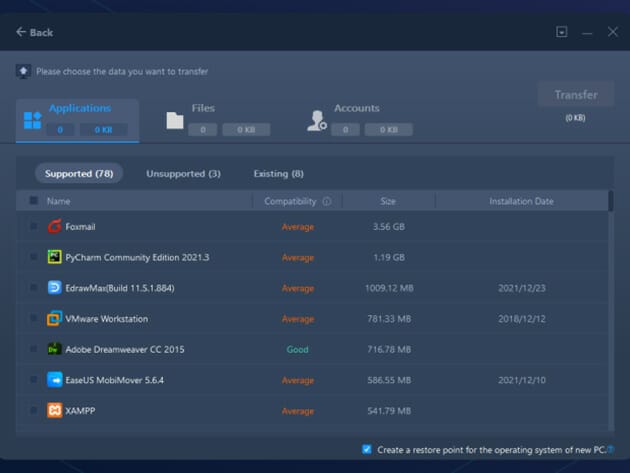Toggle the select-all checkbox beside Name

click(x=34, y=201)
